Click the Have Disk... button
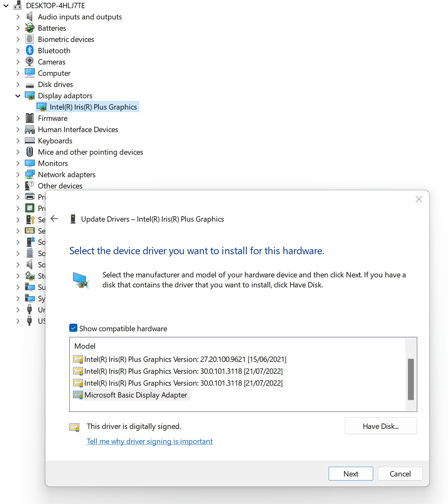 (381, 426)
